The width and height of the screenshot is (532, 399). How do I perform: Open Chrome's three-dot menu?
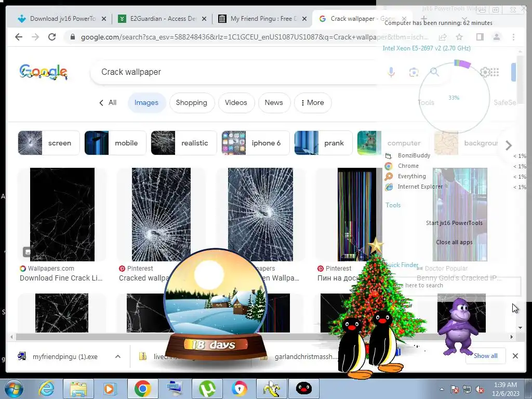point(513,37)
